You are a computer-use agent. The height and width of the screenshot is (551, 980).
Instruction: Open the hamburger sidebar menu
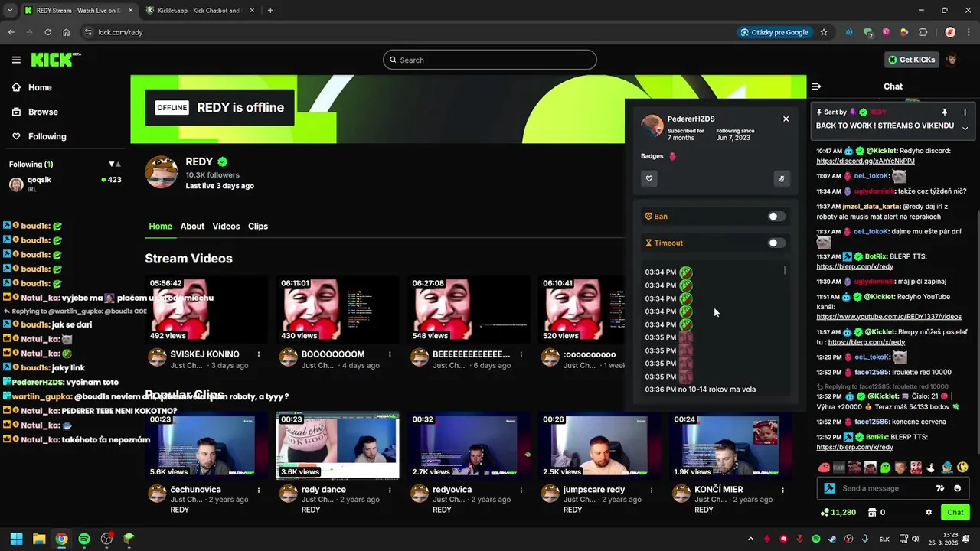[16, 60]
